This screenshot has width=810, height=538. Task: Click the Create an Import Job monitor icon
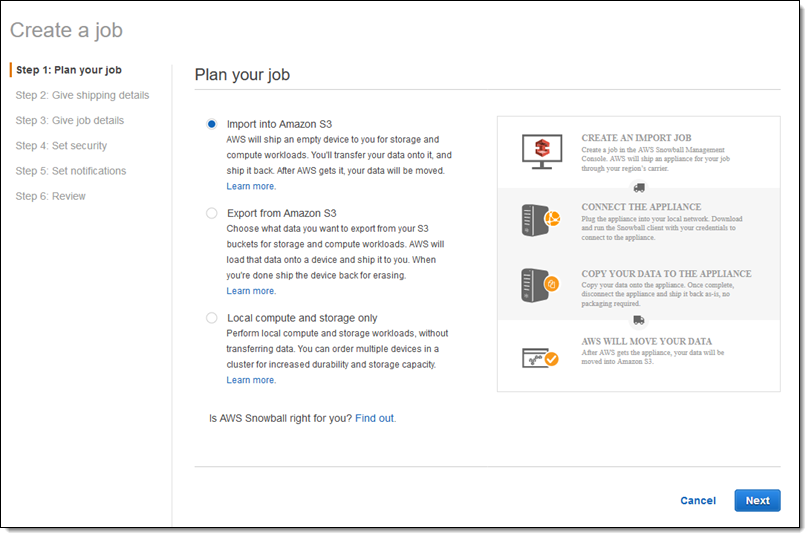[543, 150]
